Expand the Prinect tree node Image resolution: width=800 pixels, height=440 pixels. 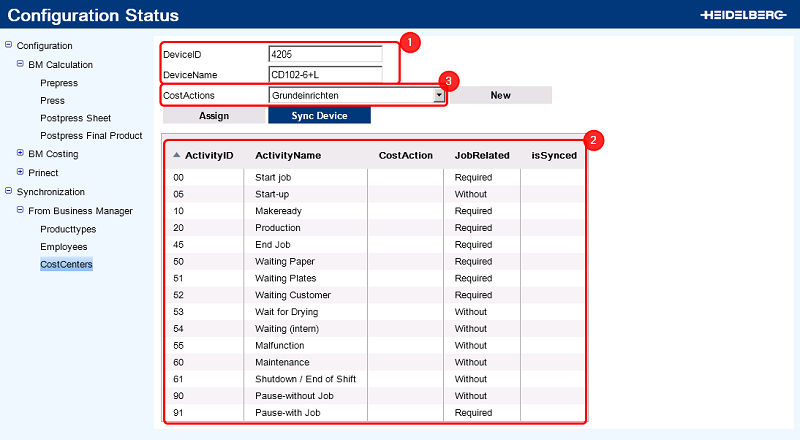point(21,172)
